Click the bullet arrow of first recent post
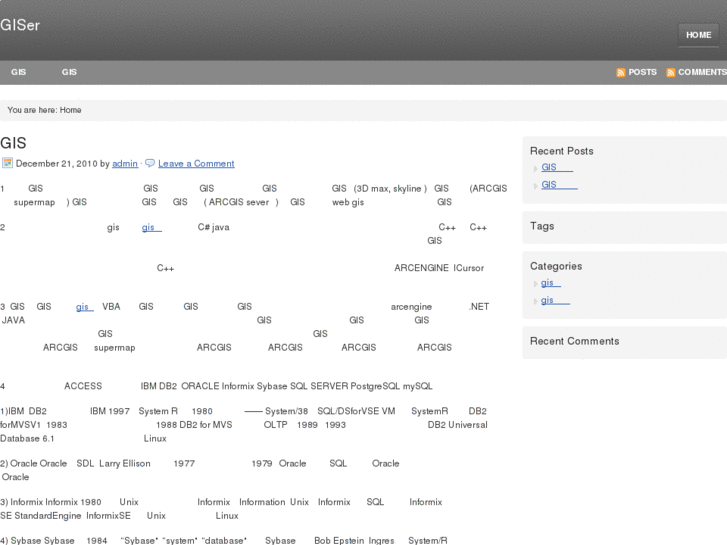Screen dimensions: 727x545 point(536,168)
